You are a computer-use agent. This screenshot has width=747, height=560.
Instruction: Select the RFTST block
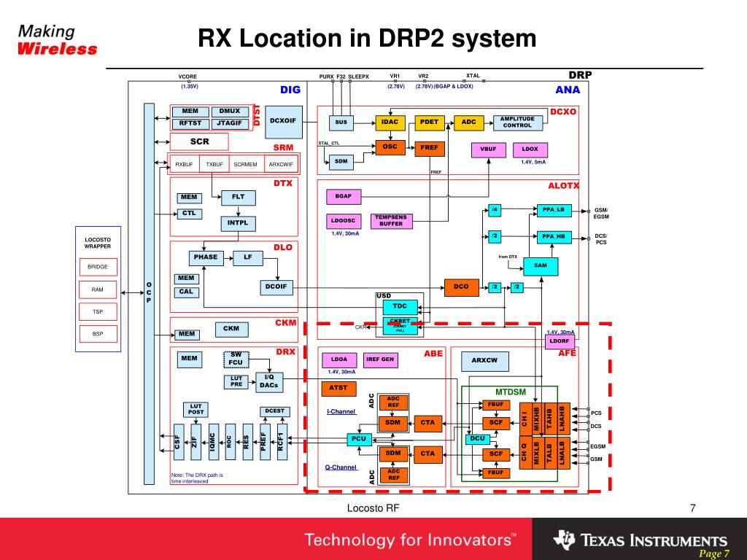click(190, 123)
